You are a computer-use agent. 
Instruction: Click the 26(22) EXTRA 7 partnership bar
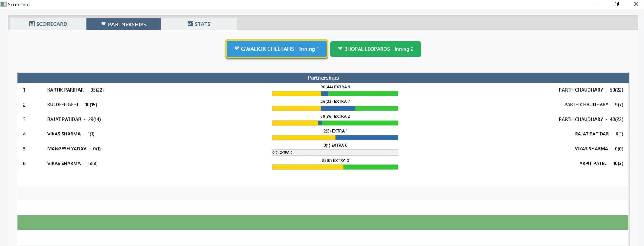[335, 108]
